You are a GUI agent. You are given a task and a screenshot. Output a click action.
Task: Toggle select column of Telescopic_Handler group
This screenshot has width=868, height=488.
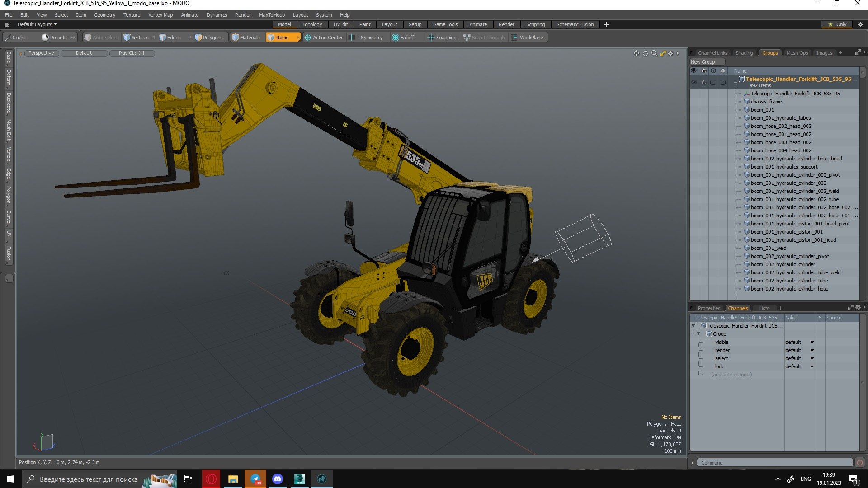(x=713, y=82)
